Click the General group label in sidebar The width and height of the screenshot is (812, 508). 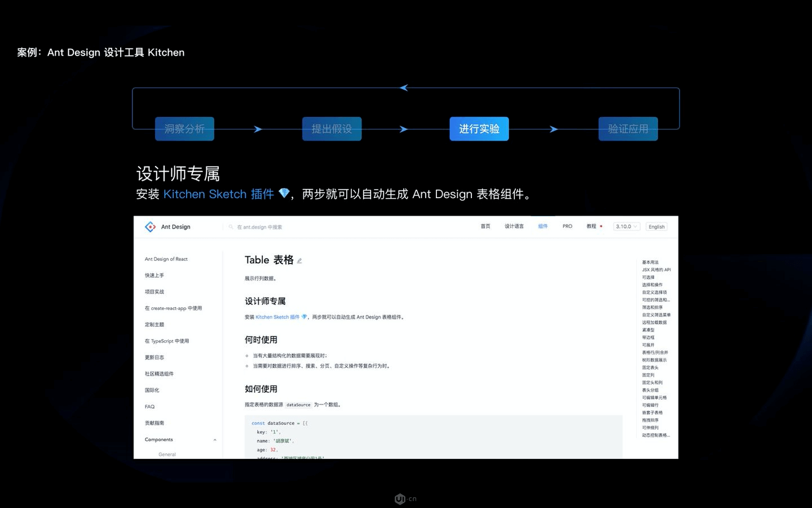167,454
